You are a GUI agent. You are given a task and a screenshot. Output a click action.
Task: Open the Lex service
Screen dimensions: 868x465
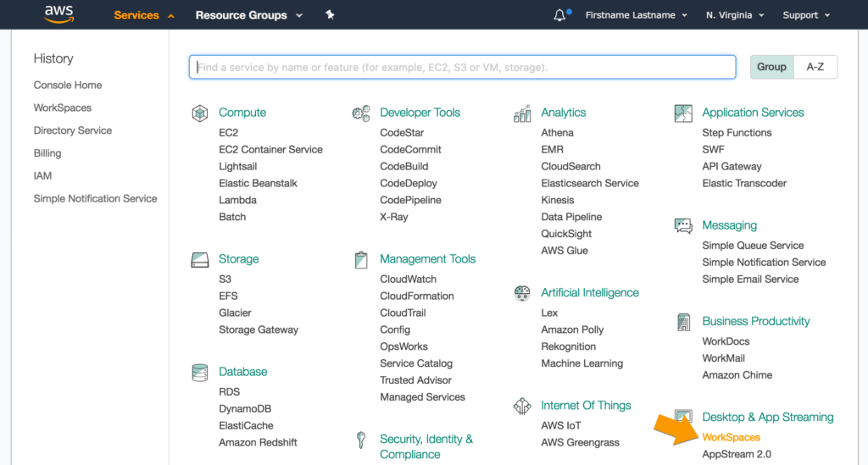coord(549,313)
